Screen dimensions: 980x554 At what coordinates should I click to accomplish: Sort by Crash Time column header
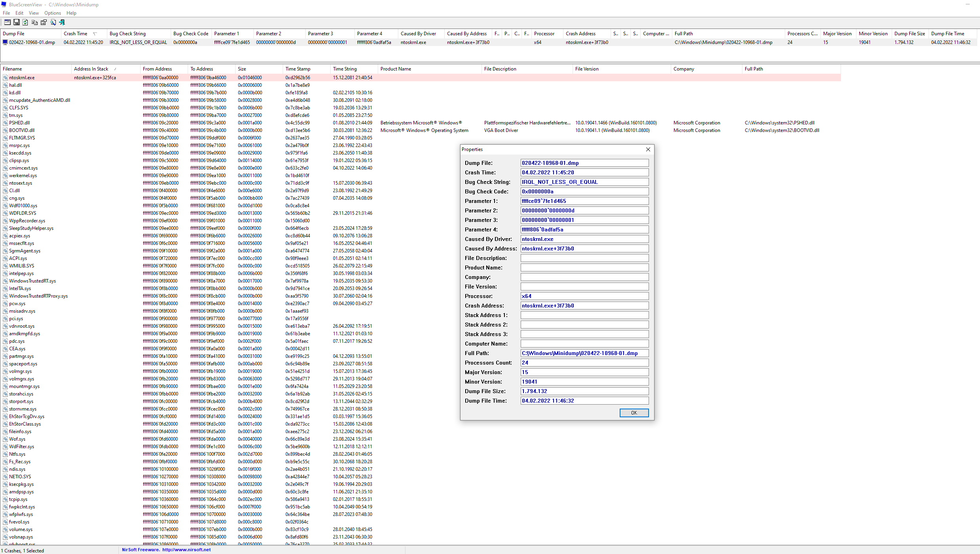75,34
